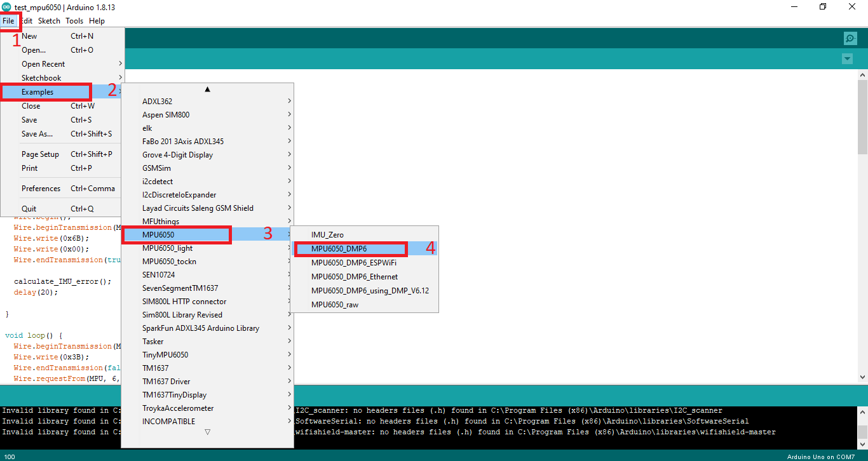Open the IMU_Zero example
The width and height of the screenshot is (868, 461).
tap(364, 235)
